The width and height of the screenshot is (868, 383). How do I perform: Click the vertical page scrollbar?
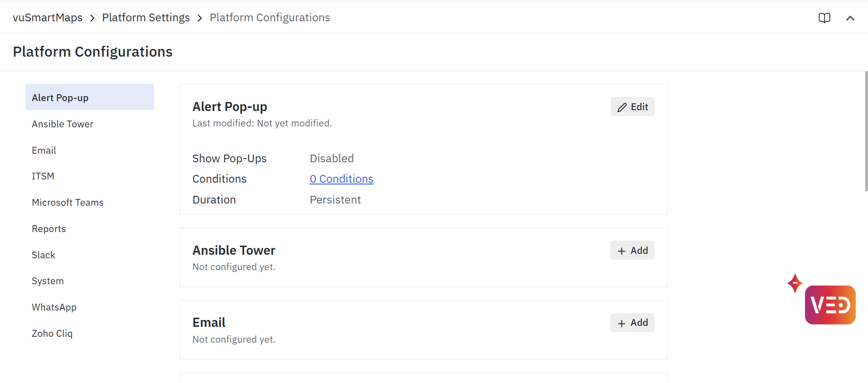click(x=866, y=131)
